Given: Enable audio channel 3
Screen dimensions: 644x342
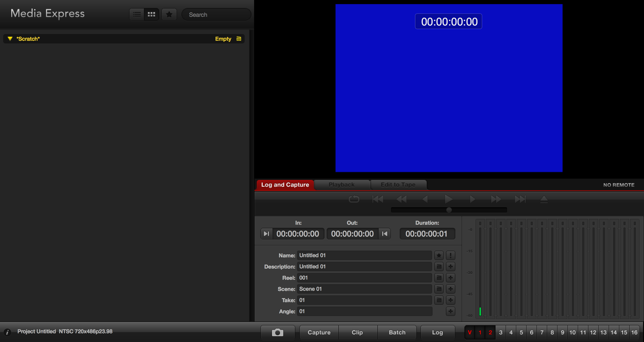Looking at the screenshot, I should click(x=501, y=333).
